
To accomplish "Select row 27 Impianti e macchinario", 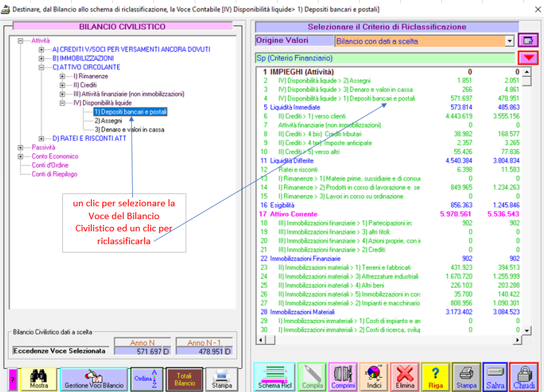I will [390, 303].
